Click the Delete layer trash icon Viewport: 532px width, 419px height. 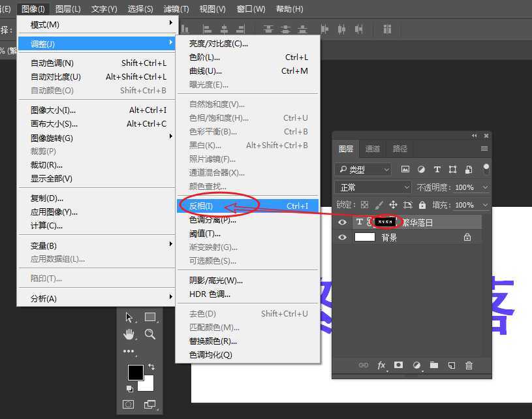tap(469, 365)
